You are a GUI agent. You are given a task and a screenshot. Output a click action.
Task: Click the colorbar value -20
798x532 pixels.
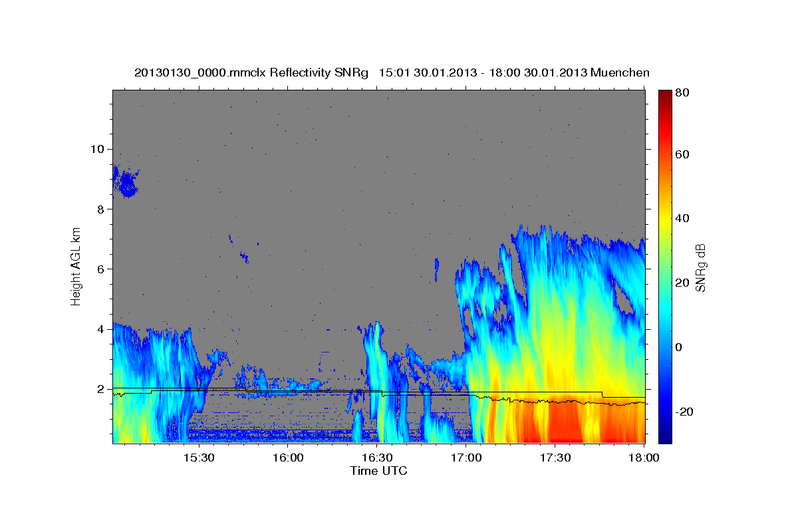(684, 412)
